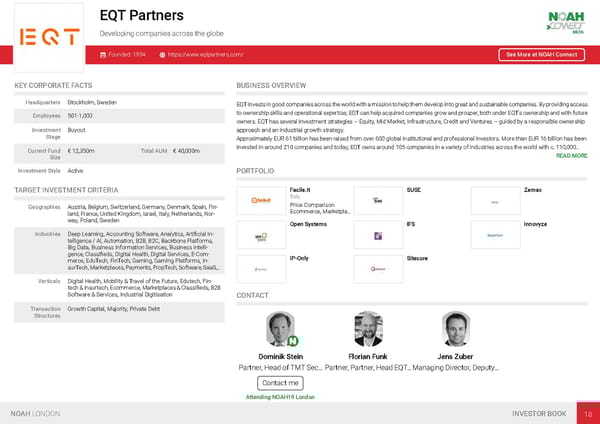The height and width of the screenshot is (424, 600).
Task: Open the SUSE portfolio logo
Action: pyautogui.click(x=378, y=200)
